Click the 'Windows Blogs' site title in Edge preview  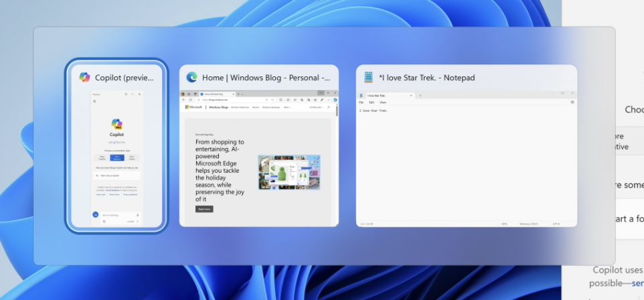coord(218,107)
